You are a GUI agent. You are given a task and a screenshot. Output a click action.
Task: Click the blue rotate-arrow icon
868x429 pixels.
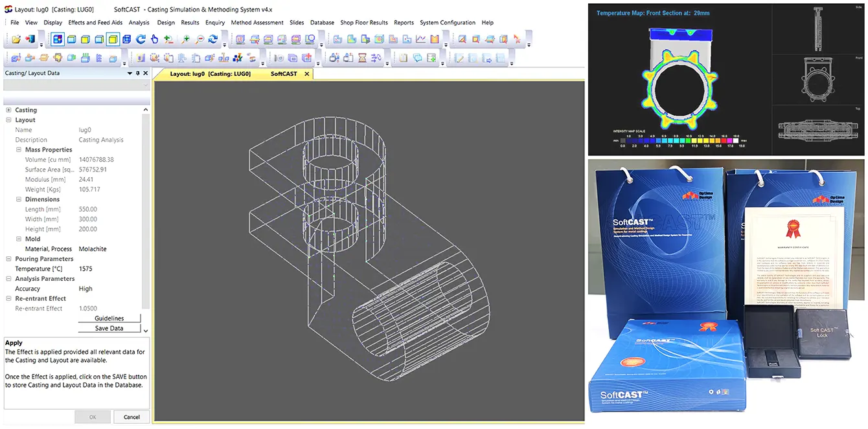pos(141,39)
